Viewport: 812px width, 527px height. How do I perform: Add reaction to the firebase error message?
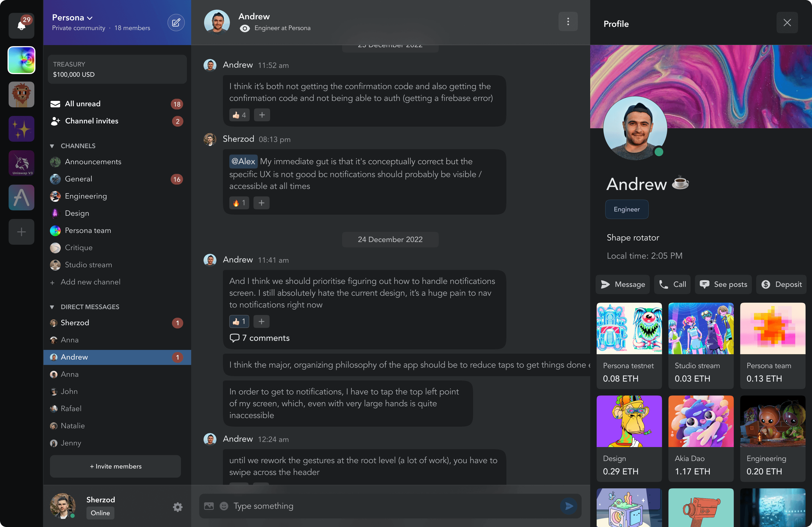tap(262, 115)
